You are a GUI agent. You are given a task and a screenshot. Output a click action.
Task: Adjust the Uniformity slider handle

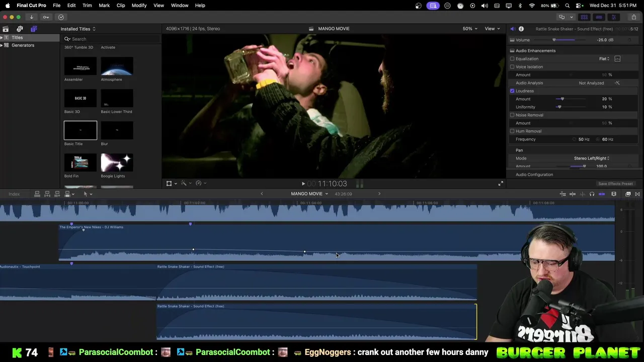(559, 107)
